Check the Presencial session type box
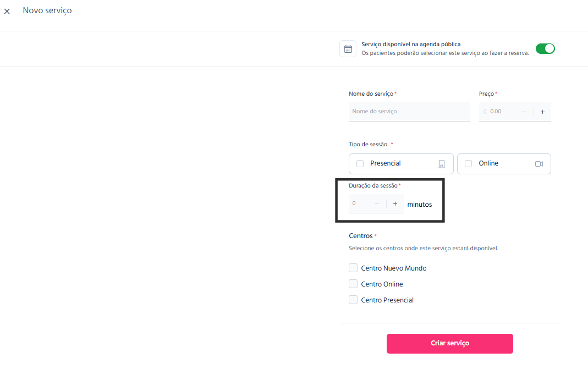The height and width of the screenshot is (380, 588). pos(360,164)
